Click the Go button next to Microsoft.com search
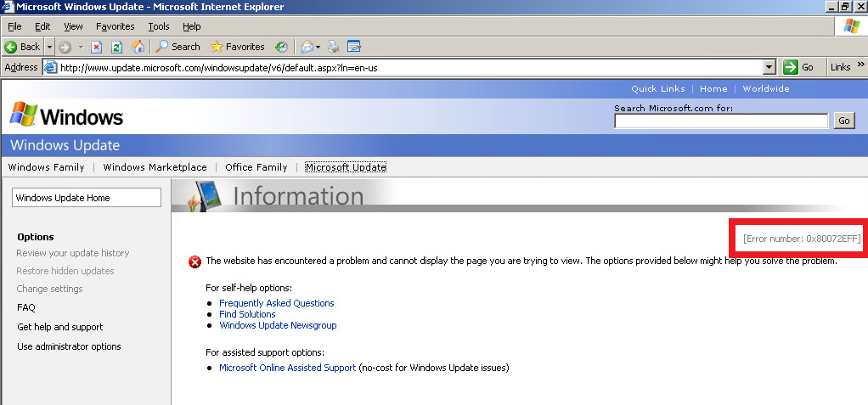 point(843,121)
